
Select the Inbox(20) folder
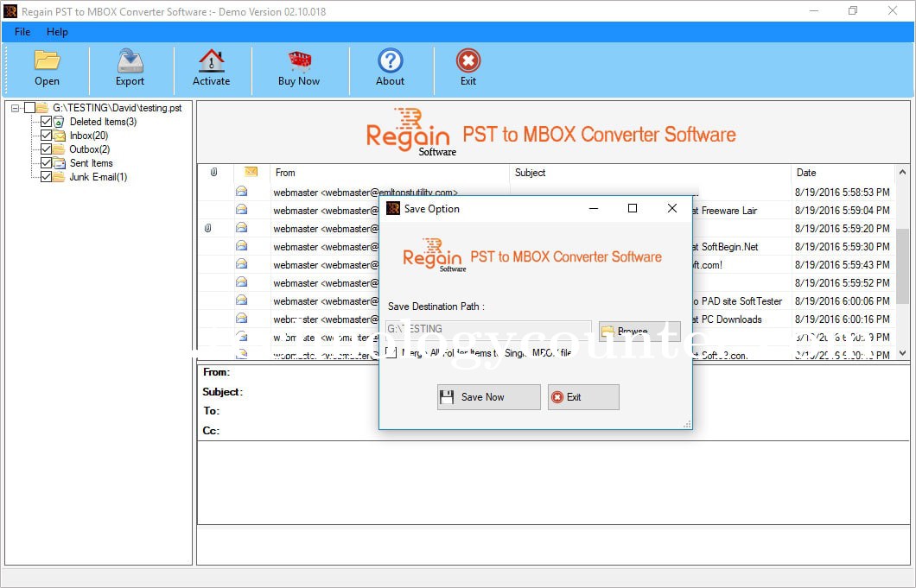click(x=89, y=136)
